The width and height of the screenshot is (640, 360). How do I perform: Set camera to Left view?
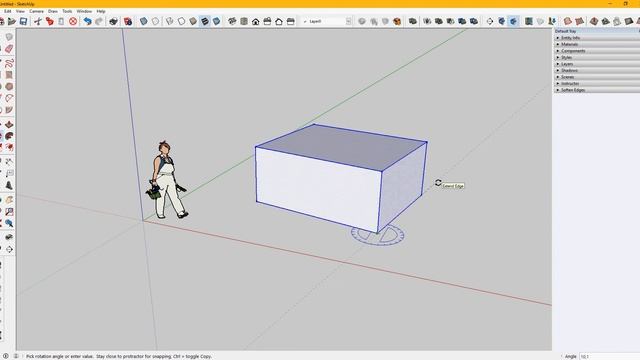click(x=291, y=21)
